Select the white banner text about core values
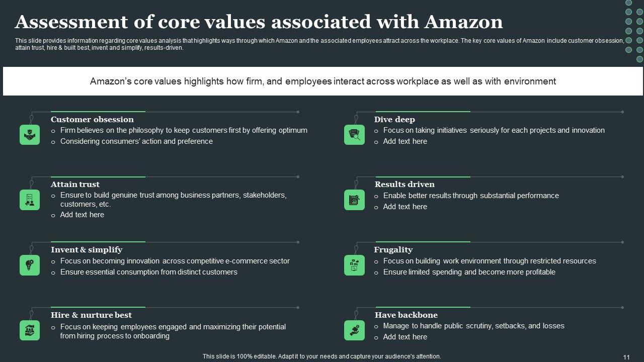644x362 pixels. pos(323,81)
